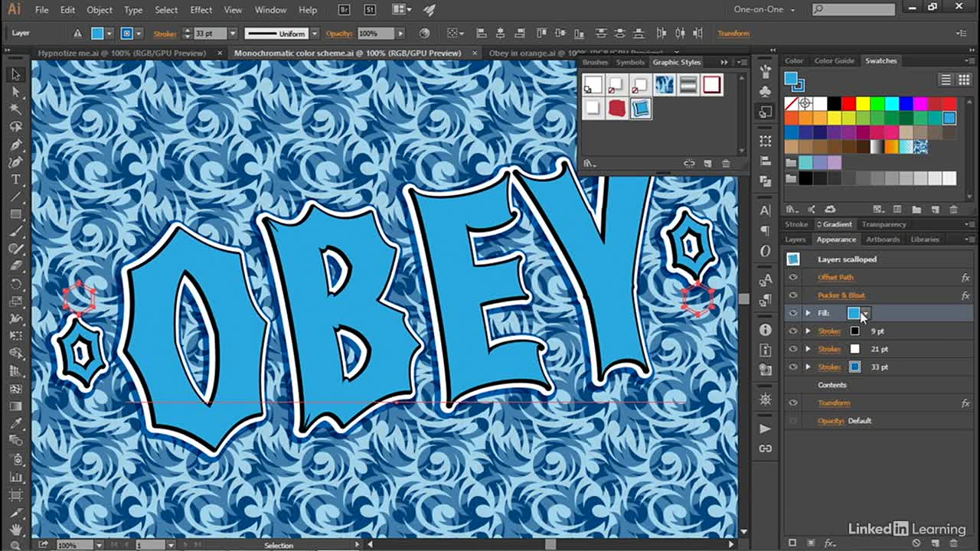The height and width of the screenshot is (551, 980).
Task: Select the Type tool
Action: [x=15, y=180]
